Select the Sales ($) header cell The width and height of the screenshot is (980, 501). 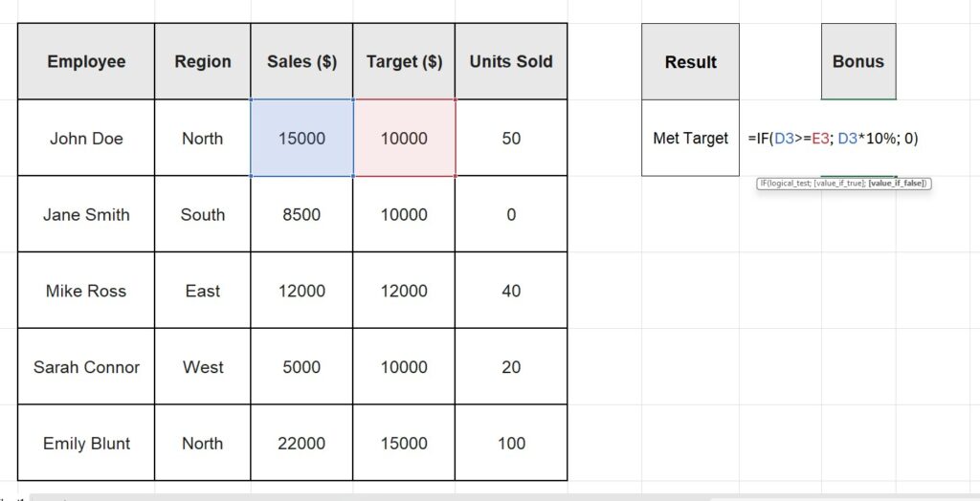click(x=301, y=62)
